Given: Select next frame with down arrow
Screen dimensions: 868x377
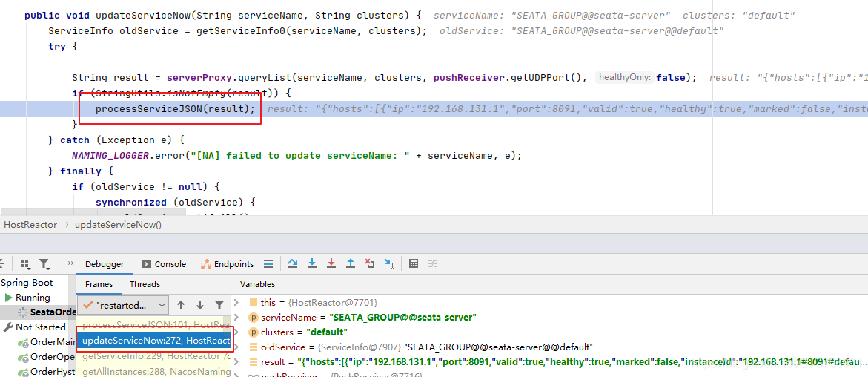Looking at the screenshot, I should point(200,305).
